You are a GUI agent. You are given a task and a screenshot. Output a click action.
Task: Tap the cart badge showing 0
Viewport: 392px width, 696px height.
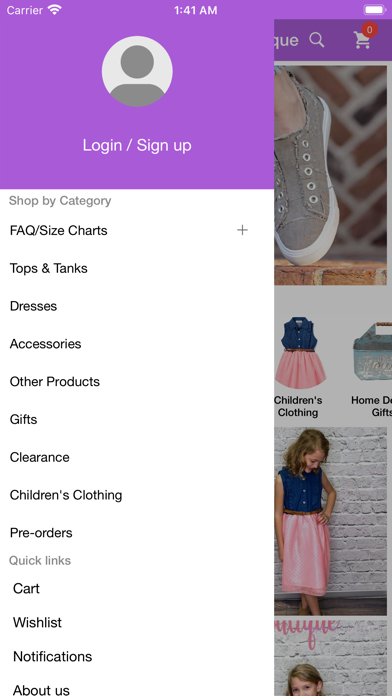pyautogui.click(x=369, y=30)
